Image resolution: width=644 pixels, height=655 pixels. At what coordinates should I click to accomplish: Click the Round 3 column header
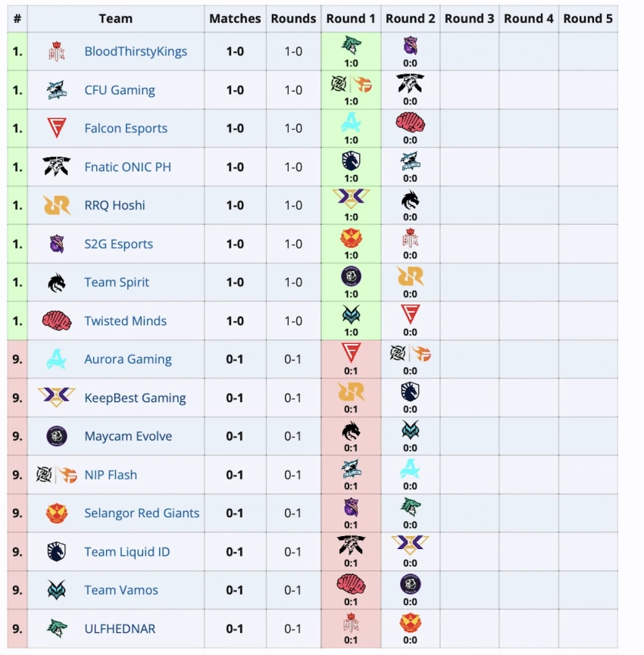(x=469, y=18)
